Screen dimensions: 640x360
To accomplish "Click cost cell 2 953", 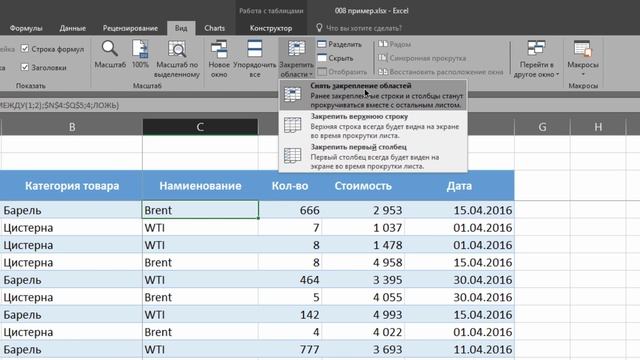I will point(363,210).
